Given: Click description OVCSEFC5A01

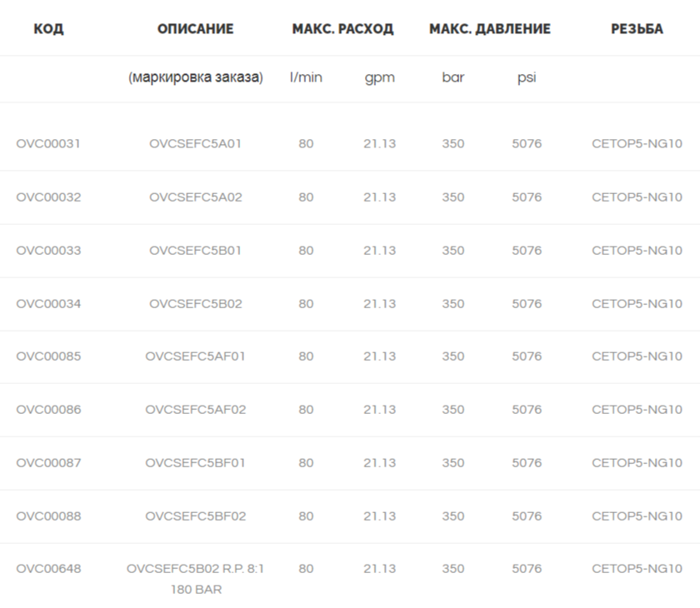Looking at the screenshot, I should click(196, 143).
